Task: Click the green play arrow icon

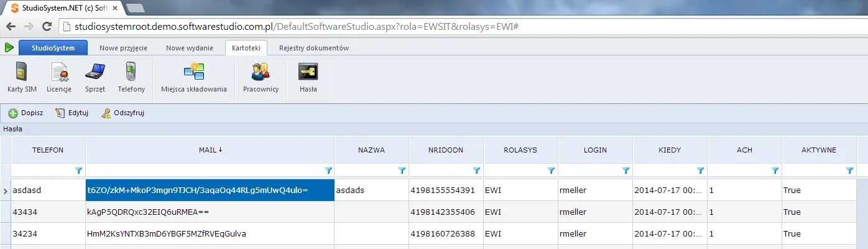Action: [x=9, y=47]
